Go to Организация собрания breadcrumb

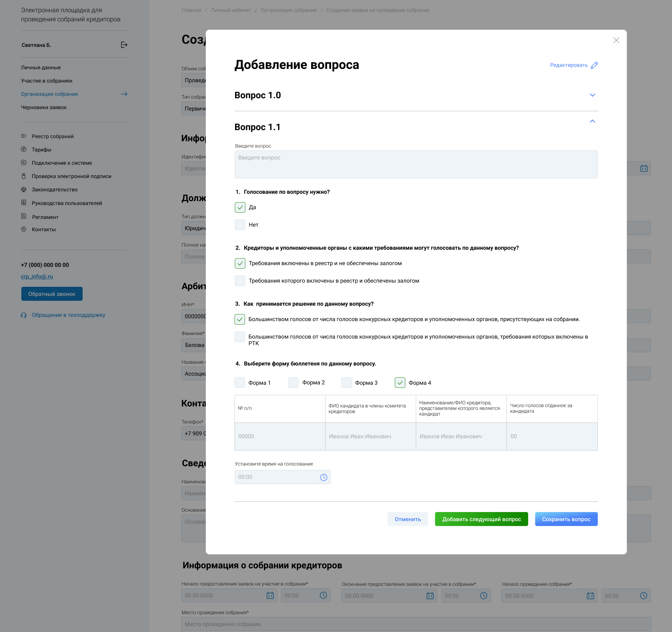click(289, 10)
